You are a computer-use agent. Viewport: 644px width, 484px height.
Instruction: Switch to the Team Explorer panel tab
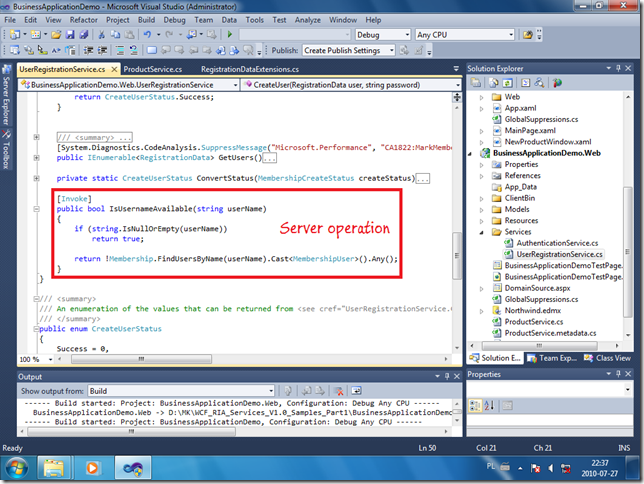pos(552,358)
